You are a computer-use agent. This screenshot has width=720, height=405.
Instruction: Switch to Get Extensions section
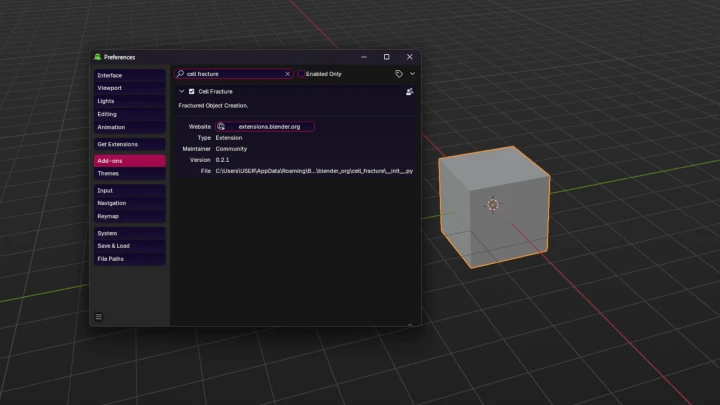[x=129, y=144]
